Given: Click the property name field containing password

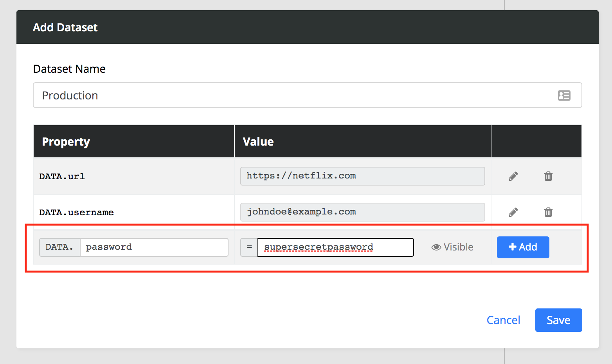Looking at the screenshot, I should coord(154,247).
